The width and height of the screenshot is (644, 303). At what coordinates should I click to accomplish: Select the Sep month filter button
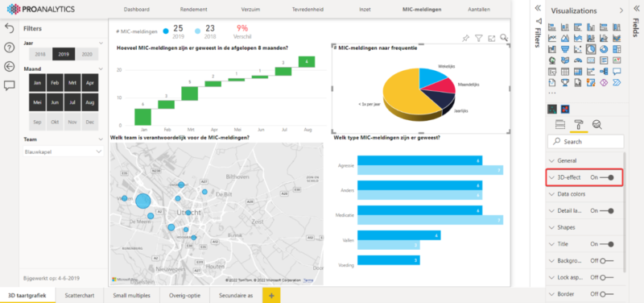(x=37, y=122)
